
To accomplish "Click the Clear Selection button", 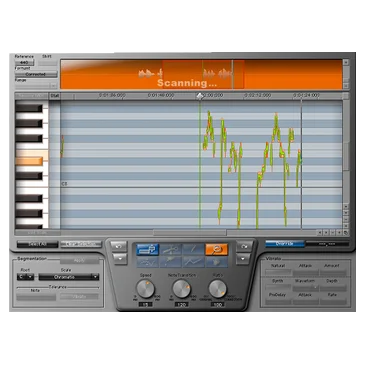I will 81,244.
